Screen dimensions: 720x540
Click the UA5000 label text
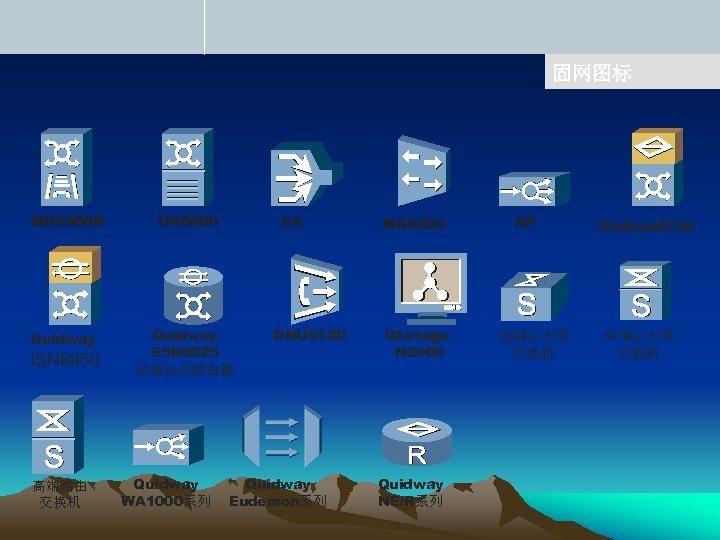[x=188, y=221]
